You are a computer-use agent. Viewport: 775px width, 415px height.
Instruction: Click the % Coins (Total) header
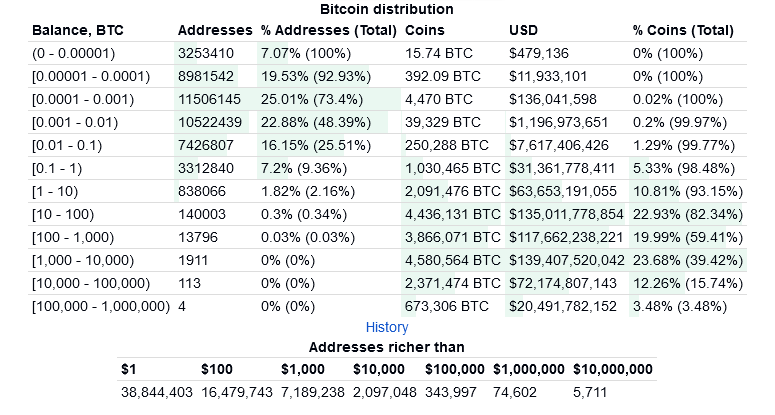tap(690, 30)
